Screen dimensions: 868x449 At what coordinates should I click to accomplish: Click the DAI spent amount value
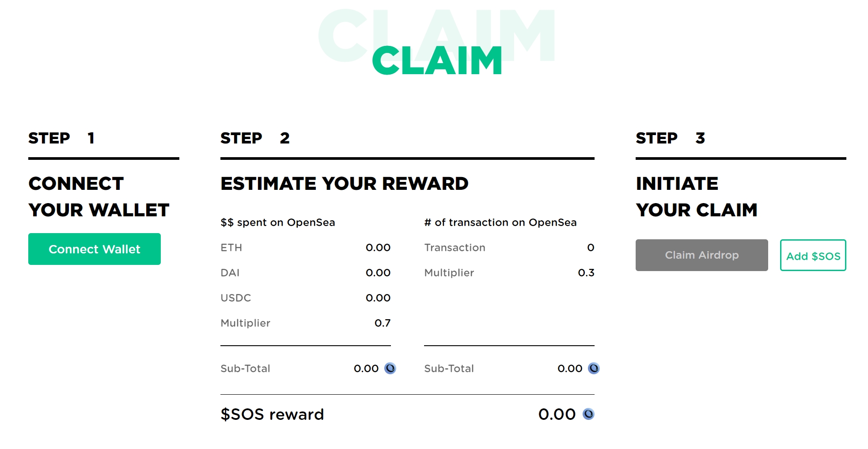click(x=378, y=273)
